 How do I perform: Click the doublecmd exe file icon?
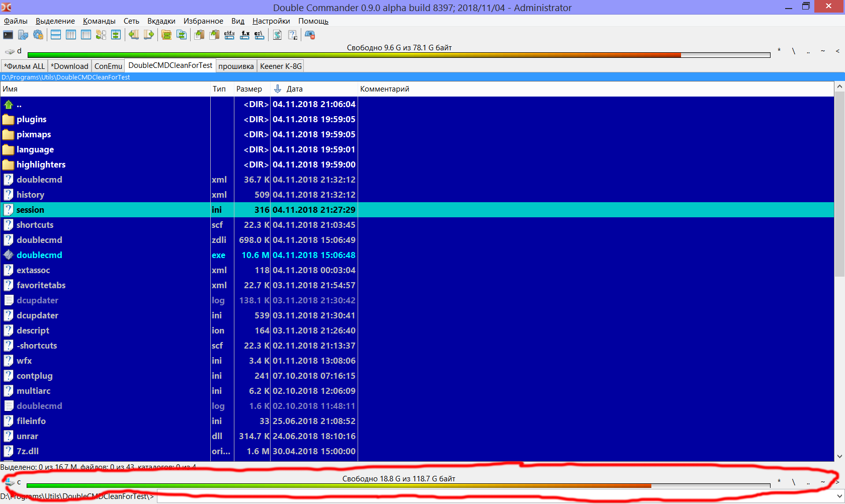click(x=9, y=255)
